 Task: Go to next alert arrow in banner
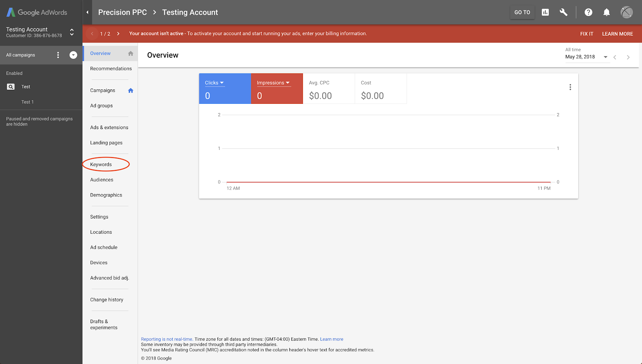point(118,34)
